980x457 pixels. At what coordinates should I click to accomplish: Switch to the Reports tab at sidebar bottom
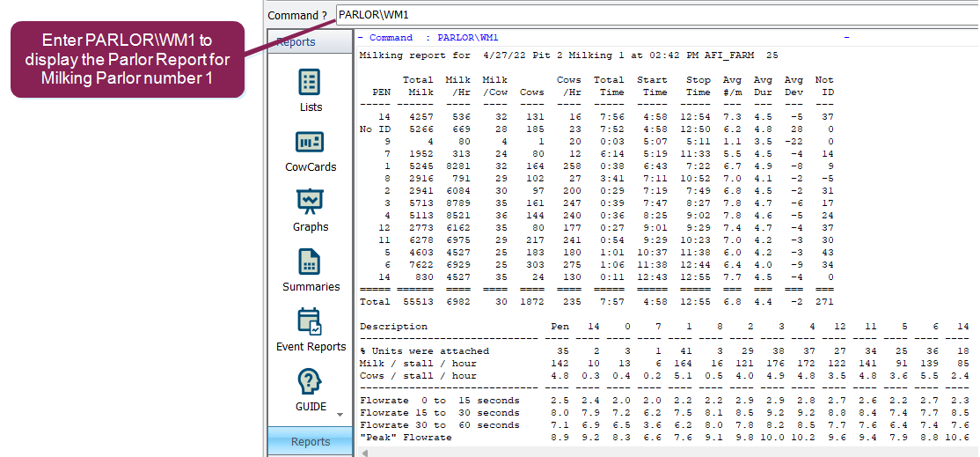coord(310,441)
